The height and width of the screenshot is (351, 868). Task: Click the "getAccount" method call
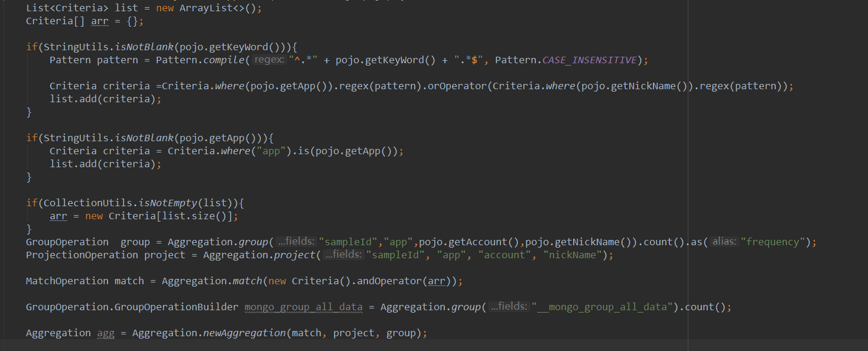(x=478, y=242)
